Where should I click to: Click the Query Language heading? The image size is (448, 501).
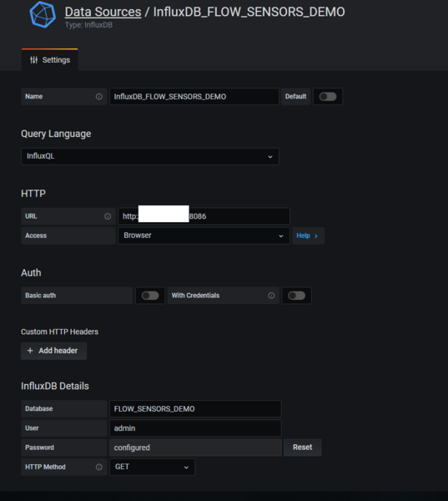[x=56, y=134]
